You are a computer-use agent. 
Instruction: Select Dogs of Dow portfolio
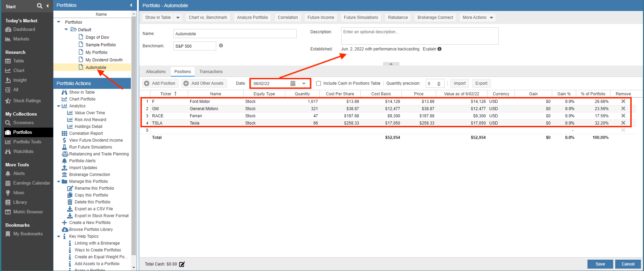coord(97,37)
